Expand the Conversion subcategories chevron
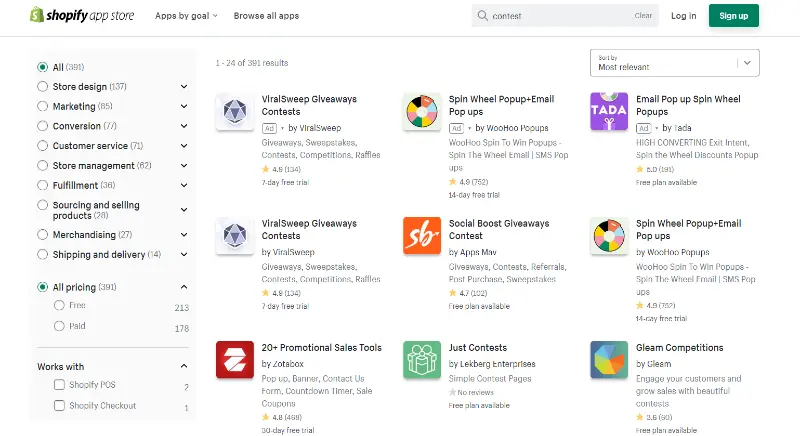The width and height of the screenshot is (800, 436). pos(184,126)
